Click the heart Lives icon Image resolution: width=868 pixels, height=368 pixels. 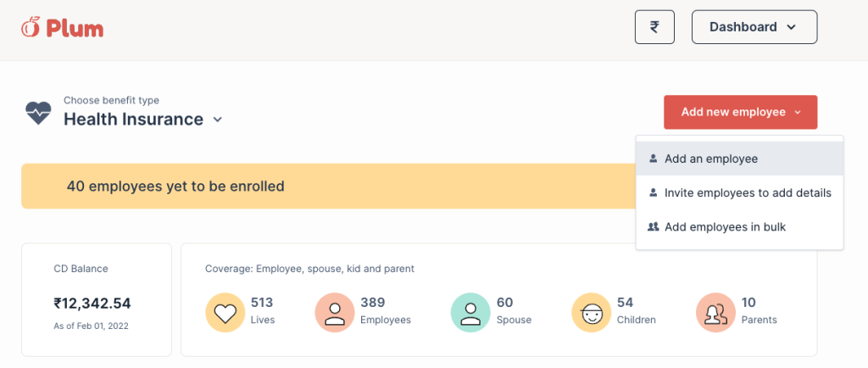[x=225, y=313]
